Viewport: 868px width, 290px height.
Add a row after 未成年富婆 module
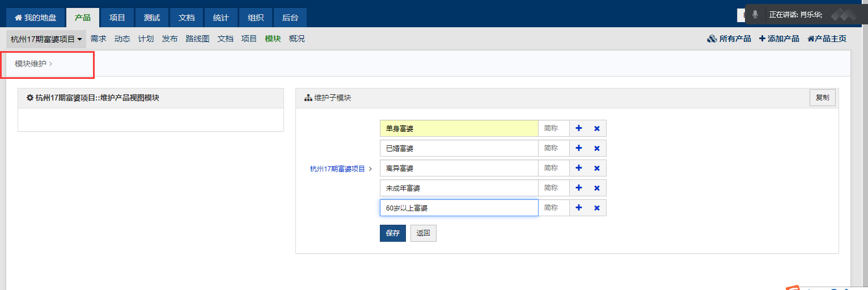pyautogui.click(x=578, y=188)
